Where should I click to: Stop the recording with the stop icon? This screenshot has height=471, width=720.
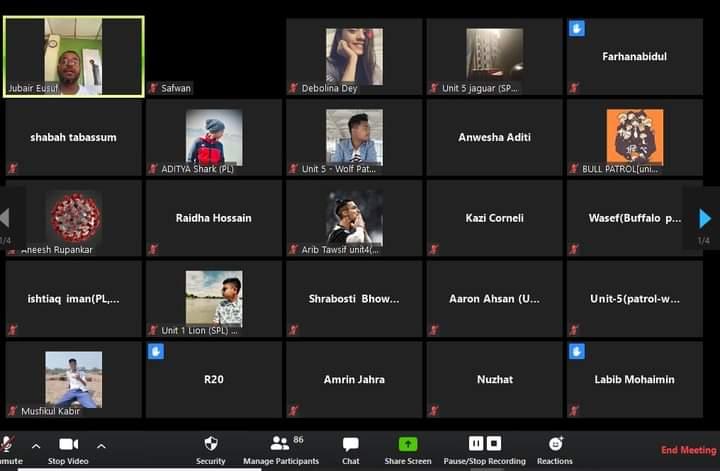pyautogui.click(x=494, y=443)
